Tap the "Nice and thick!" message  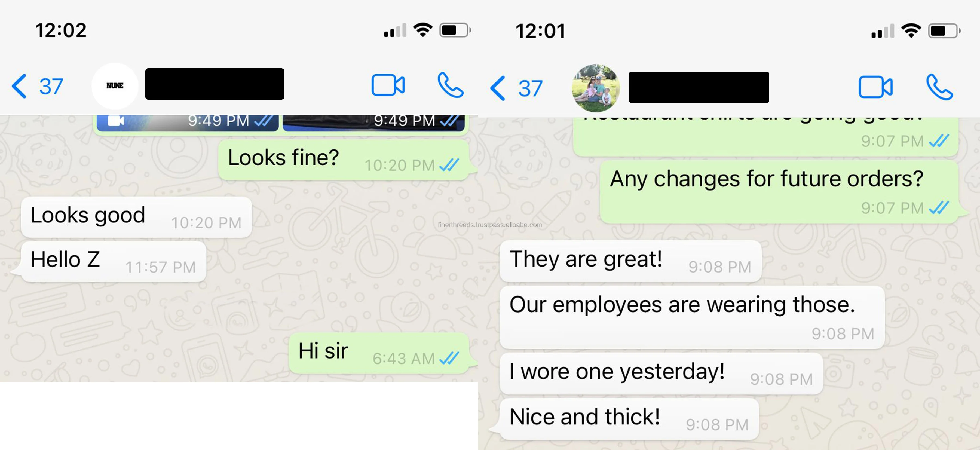(x=629, y=419)
